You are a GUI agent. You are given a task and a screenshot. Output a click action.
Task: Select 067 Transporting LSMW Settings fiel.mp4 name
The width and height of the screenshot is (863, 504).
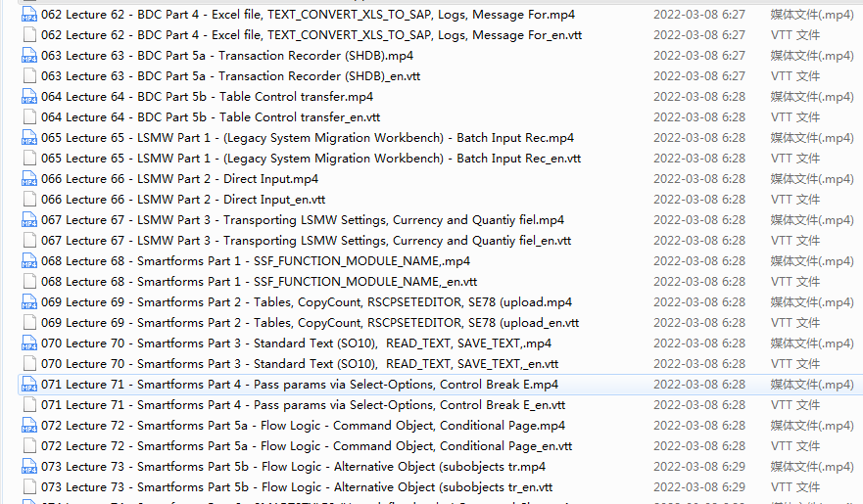[303, 220]
